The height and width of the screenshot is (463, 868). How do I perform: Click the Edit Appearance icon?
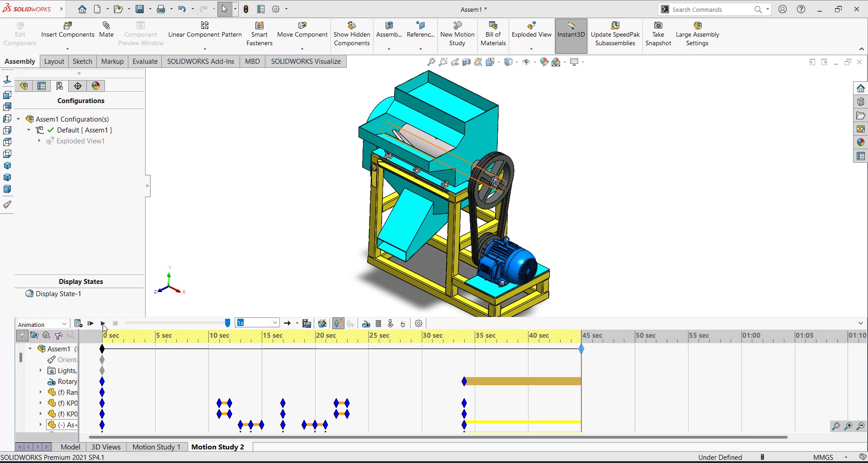[x=544, y=62]
